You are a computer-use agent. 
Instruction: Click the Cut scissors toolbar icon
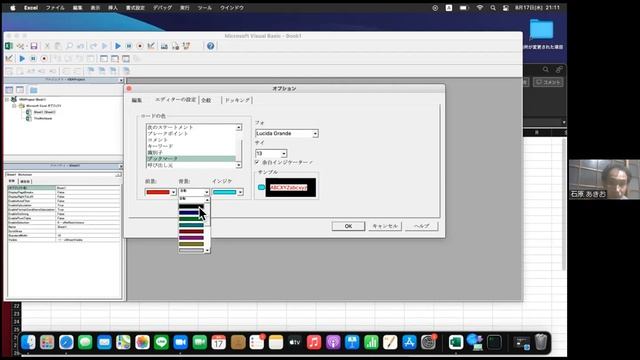pyautogui.click(x=47, y=46)
